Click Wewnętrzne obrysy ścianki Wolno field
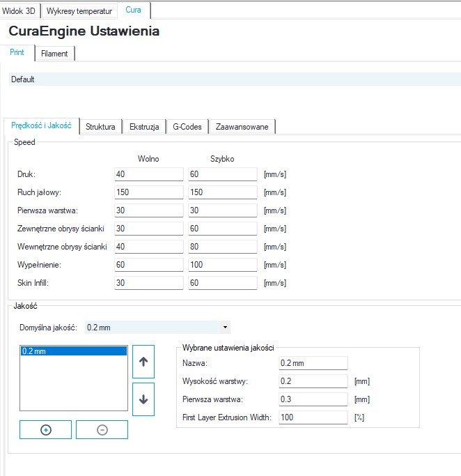Viewport: 461px width, 476px height. pos(149,247)
